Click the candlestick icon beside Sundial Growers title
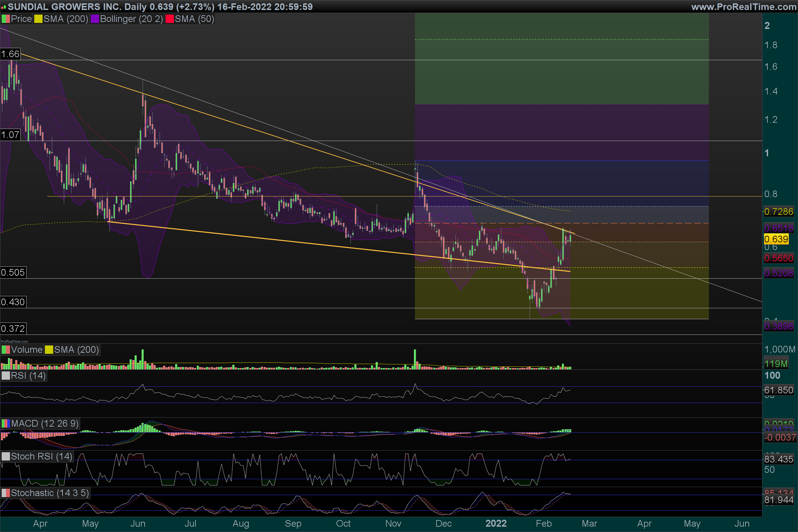Screen dimensions: 798x532 click(x=3, y=7)
